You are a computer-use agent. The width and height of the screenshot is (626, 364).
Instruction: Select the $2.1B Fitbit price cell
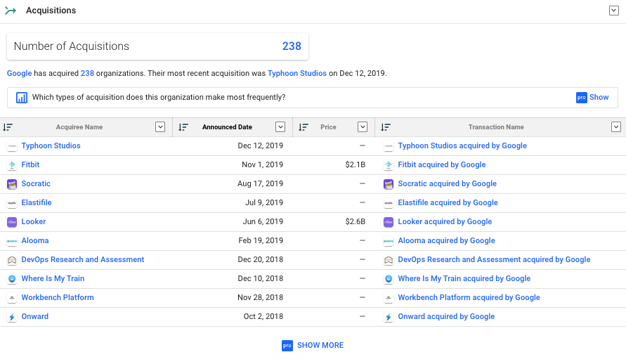[356, 164]
